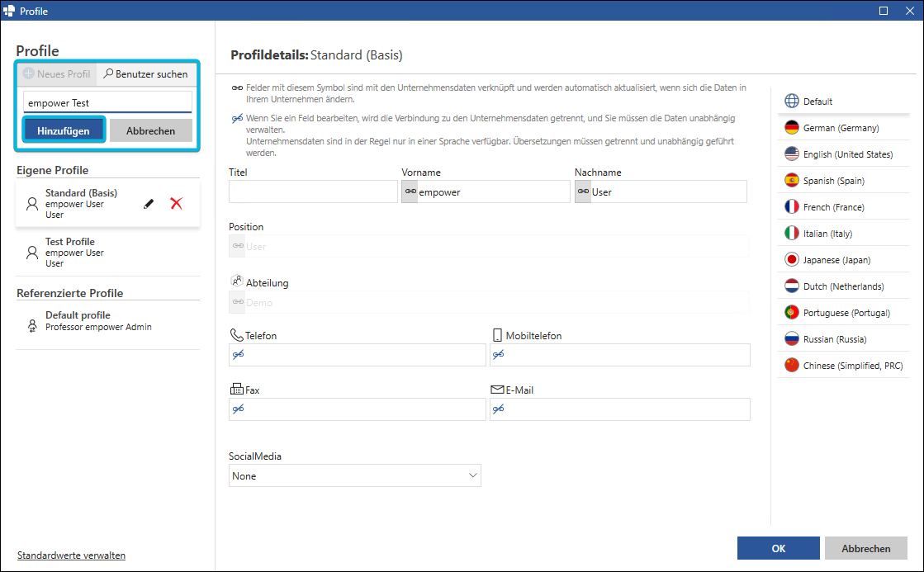Click the broken link icon in Mobiltelefon field
The image size is (924, 572).
tap(499, 355)
